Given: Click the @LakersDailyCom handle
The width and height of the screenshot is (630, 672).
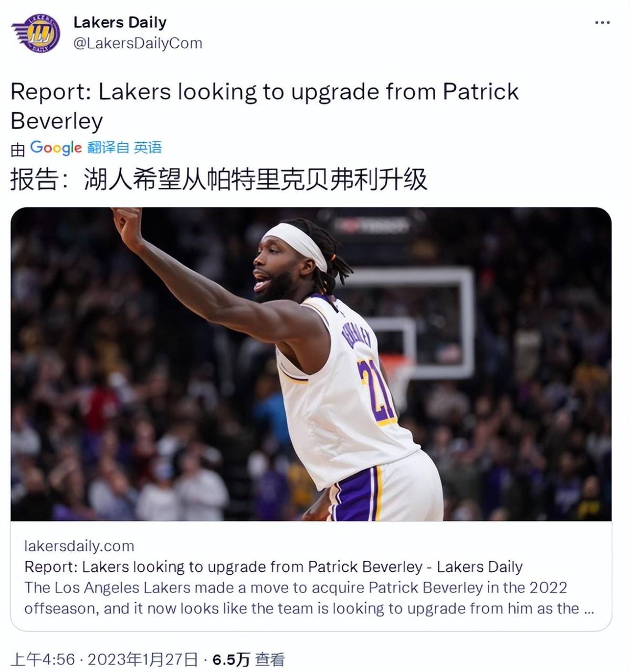Looking at the screenshot, I should tap(138, 43).
